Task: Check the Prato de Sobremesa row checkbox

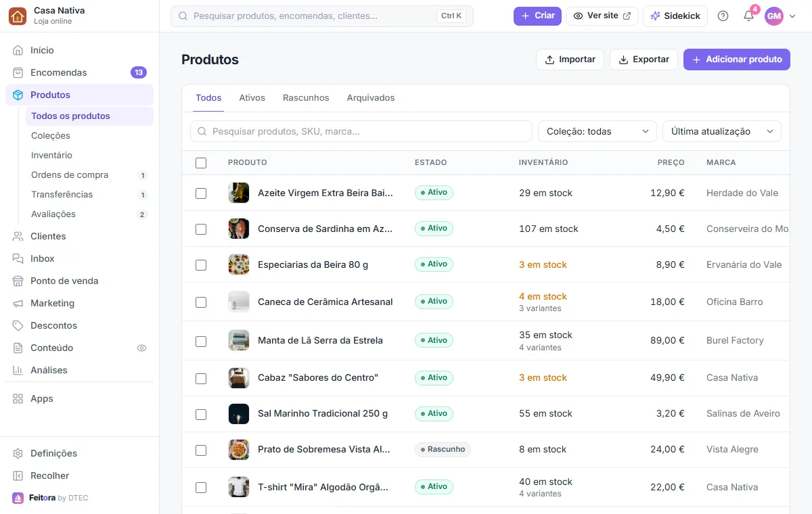Action: coord(201,450)
